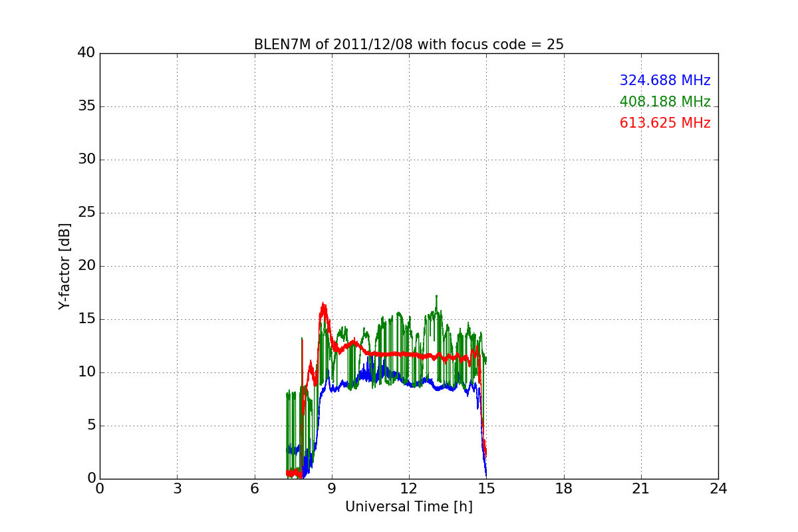Click the y-axis tick label 40

(86, 53)
